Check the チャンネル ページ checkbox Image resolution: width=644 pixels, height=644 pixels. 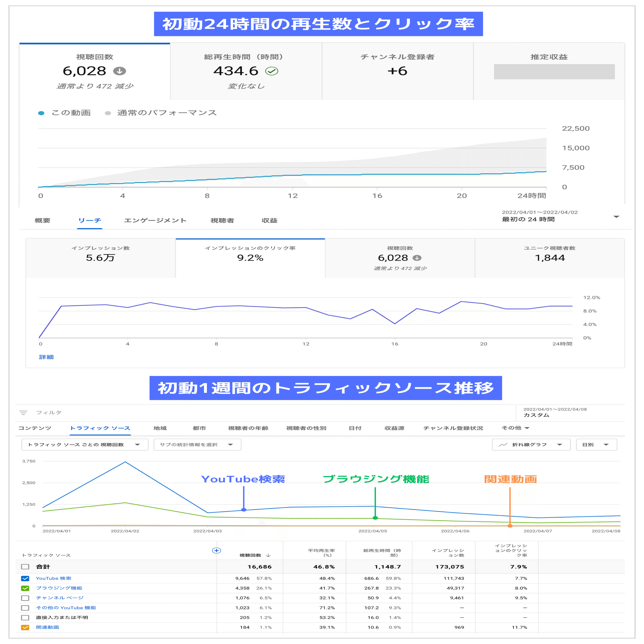point(25,598)
